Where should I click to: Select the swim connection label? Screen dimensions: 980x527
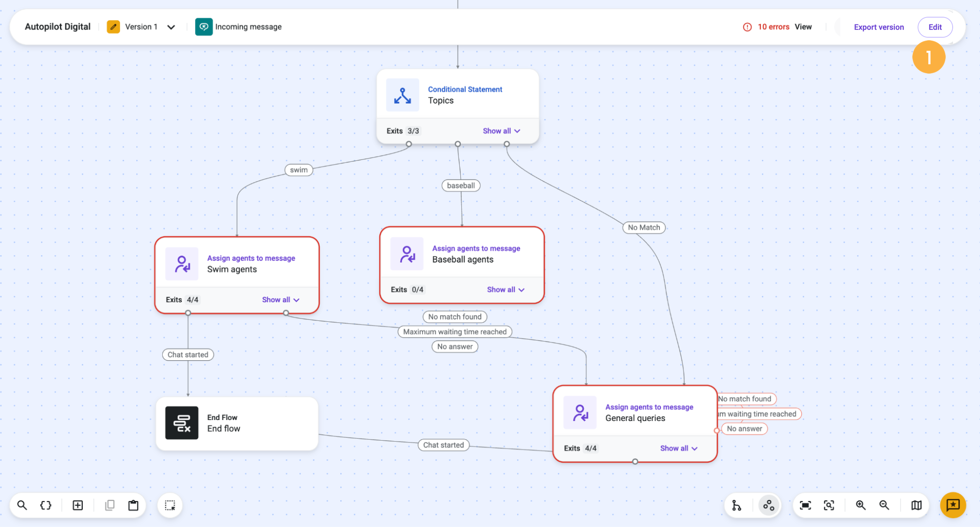299,170
